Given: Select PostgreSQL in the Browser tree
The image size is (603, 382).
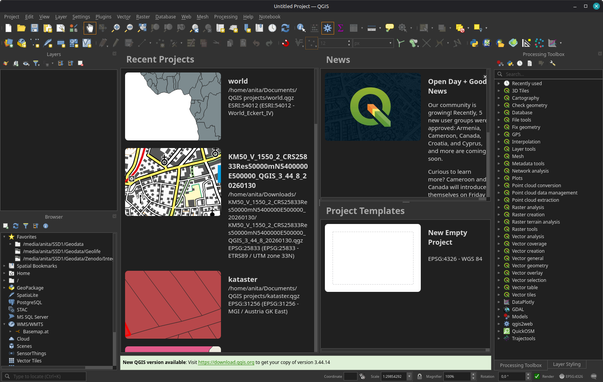Looking at the screenshot, I should tap(29, 302).
